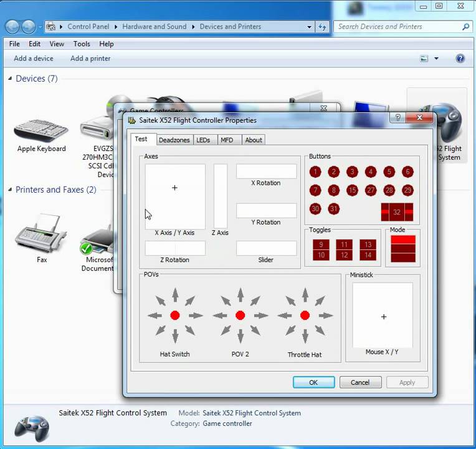Click Add a device
Screen dimensions: 476x449
[34, 59]
